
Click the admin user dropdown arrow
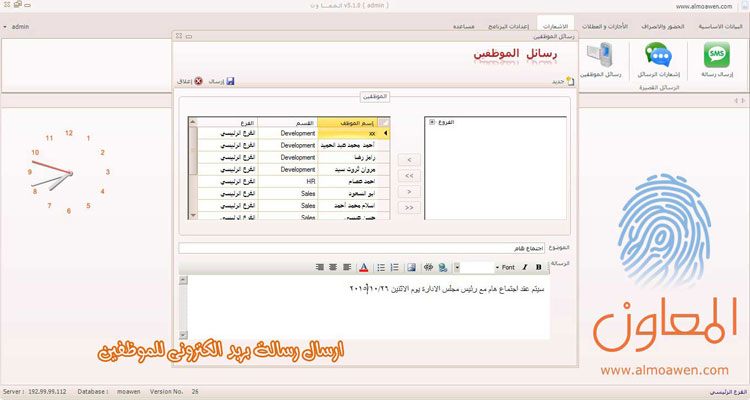pyautogui.click(x=5, y=27)
